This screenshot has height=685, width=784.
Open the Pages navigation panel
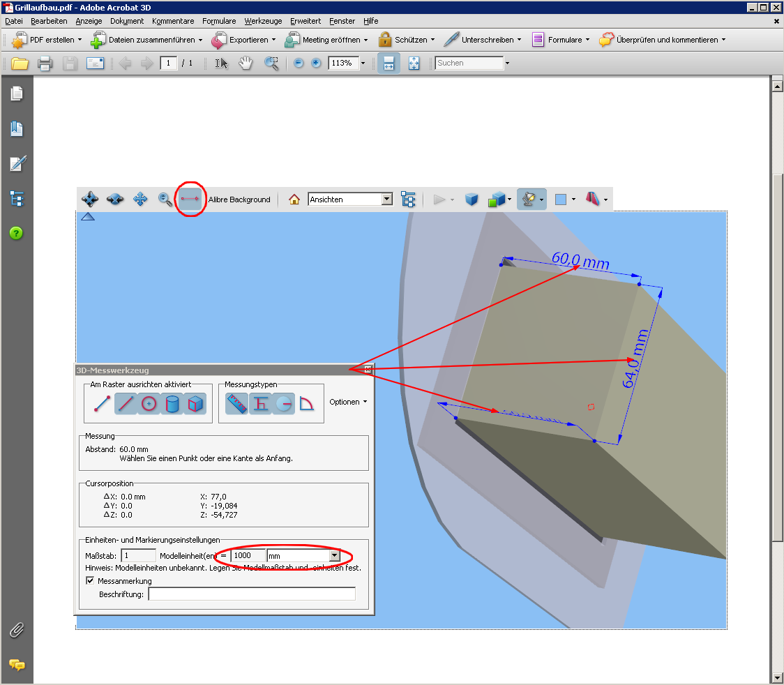[17, 94]
